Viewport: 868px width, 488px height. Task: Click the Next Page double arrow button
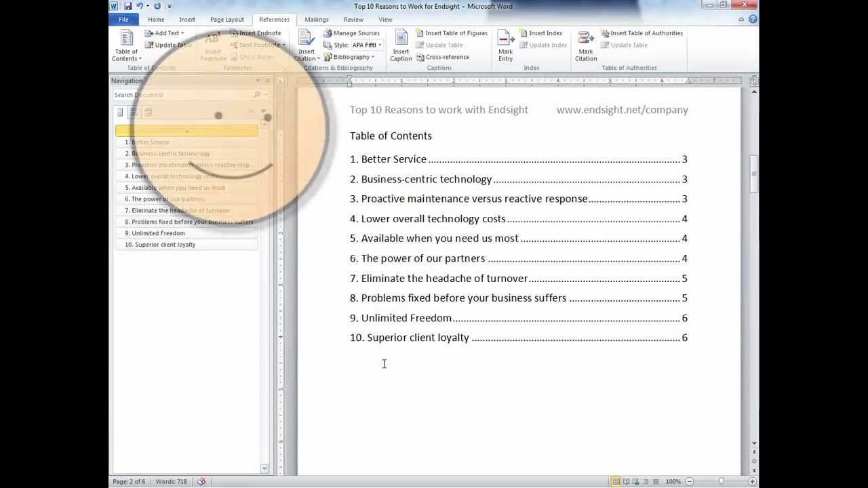point(754,470)
